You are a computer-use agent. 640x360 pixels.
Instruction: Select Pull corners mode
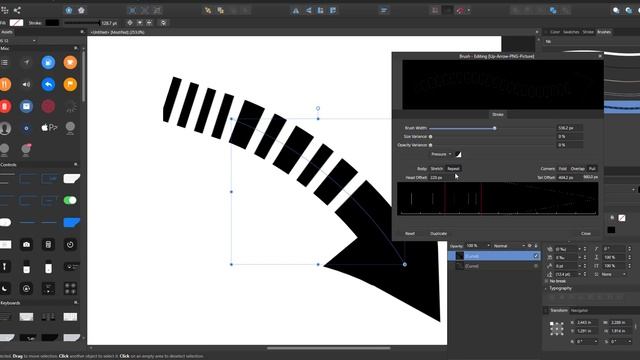click(x=592, y=169)
